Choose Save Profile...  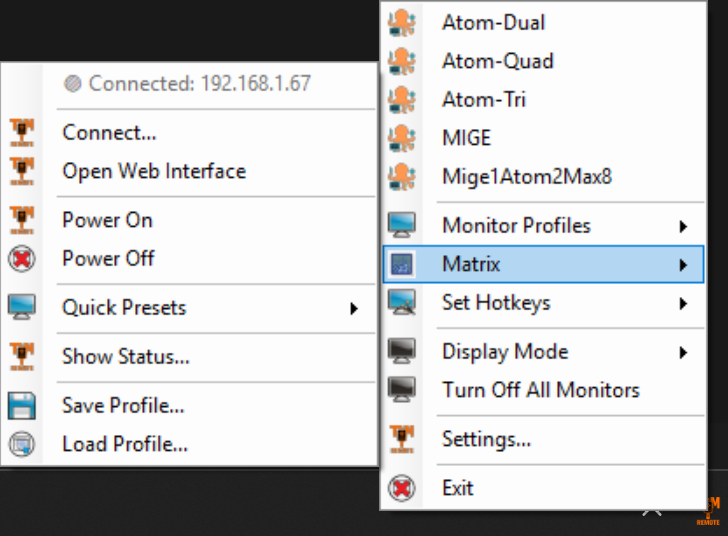click(189, 406)
